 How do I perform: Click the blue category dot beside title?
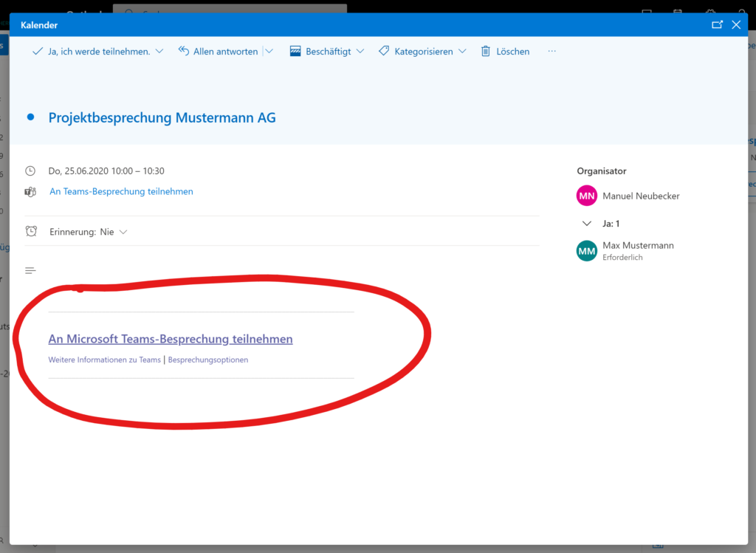tap(31, 117)
